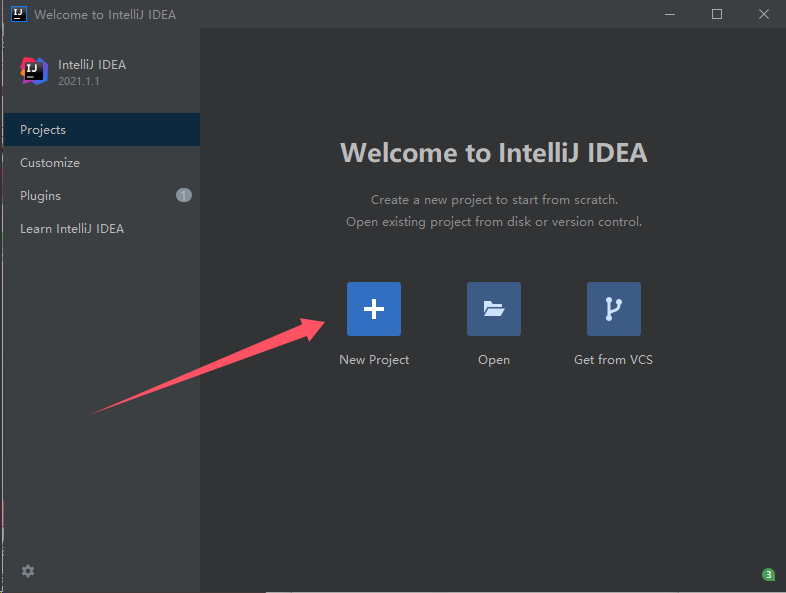Select the Projects tab
Image resolution: width=786 pixels, height=593 pixels.
(43, 130)
